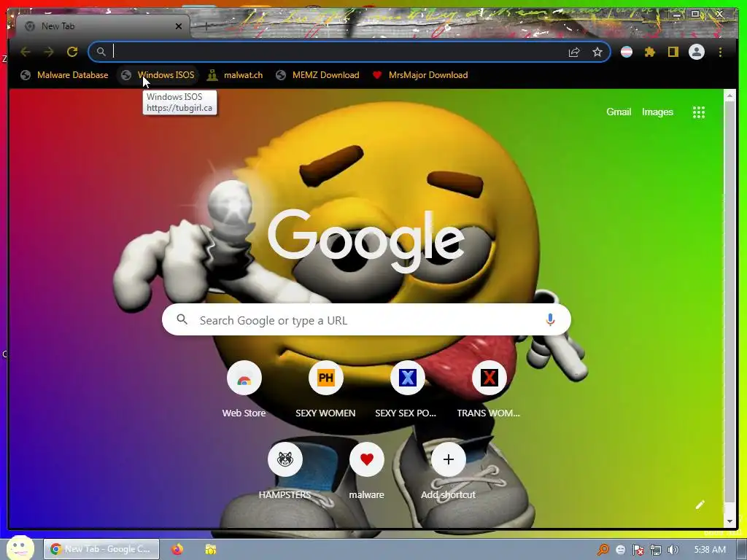This screenshot has height=560, width=747.
Task: Click the magnifier tray icon
Action: tap(603, 550)
